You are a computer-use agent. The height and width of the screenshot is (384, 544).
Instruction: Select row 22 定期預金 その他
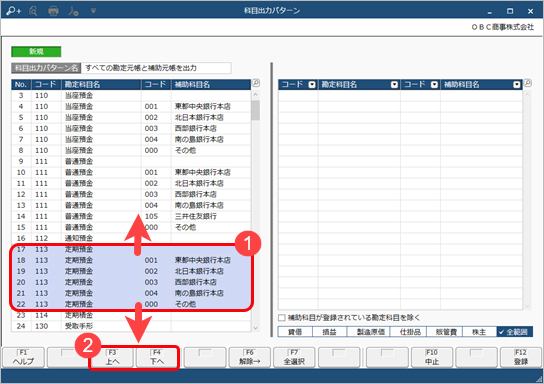pyautogui.click(x=131, y=304)
